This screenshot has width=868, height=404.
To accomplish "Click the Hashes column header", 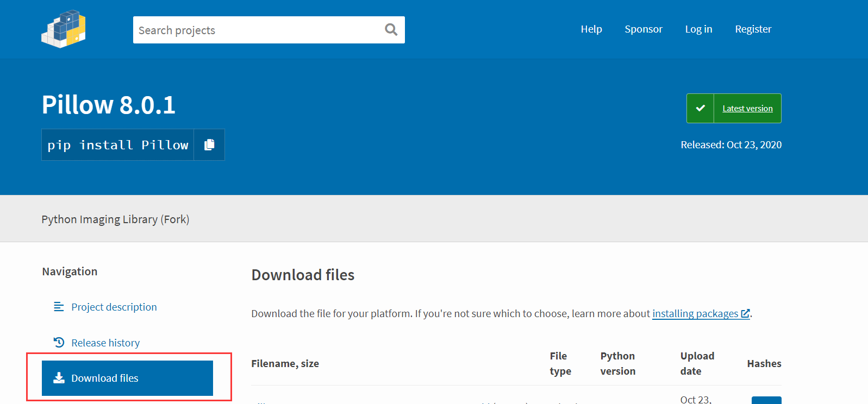I will point(764,363).
